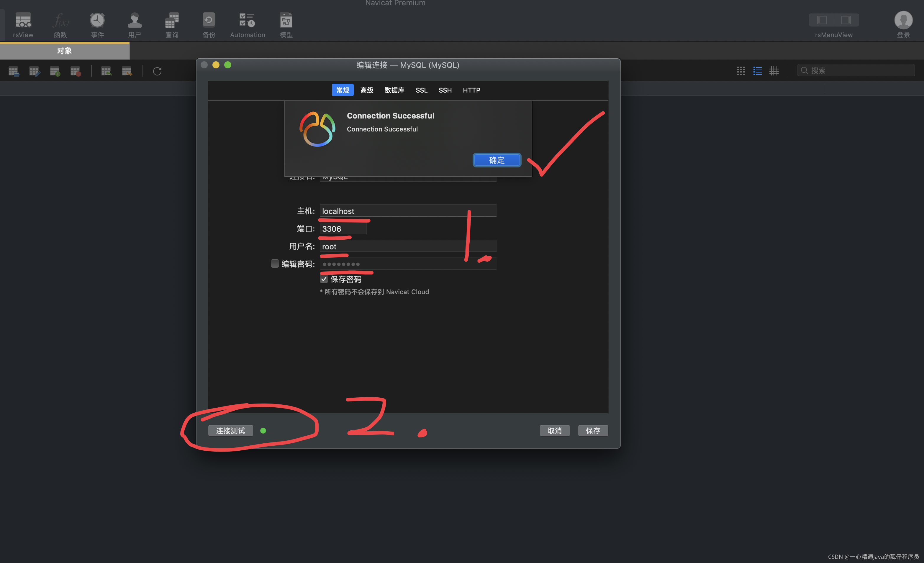Screen dimensions: 924x563
Task: Switch to the 高级 tab
Action: point(367,90)
